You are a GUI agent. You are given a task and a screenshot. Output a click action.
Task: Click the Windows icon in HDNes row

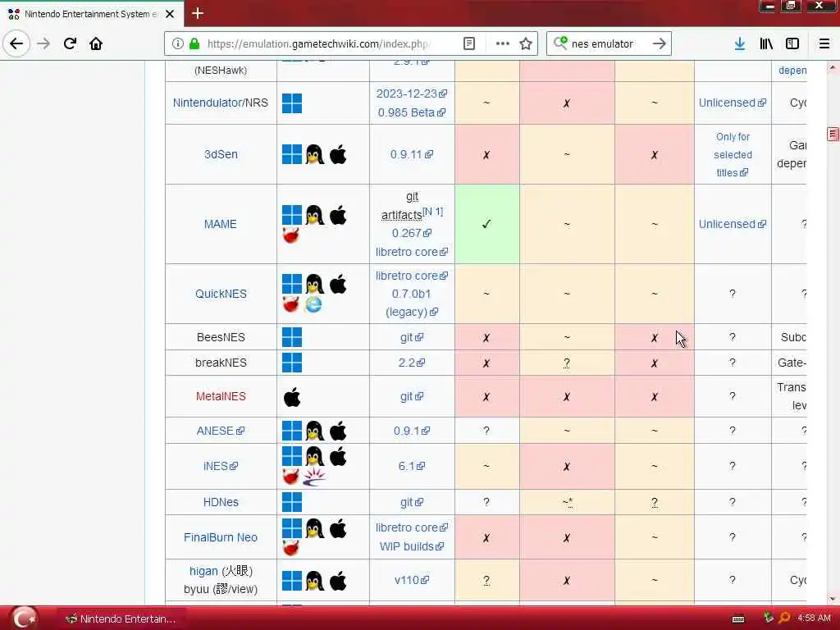click(x=292, y=502)
